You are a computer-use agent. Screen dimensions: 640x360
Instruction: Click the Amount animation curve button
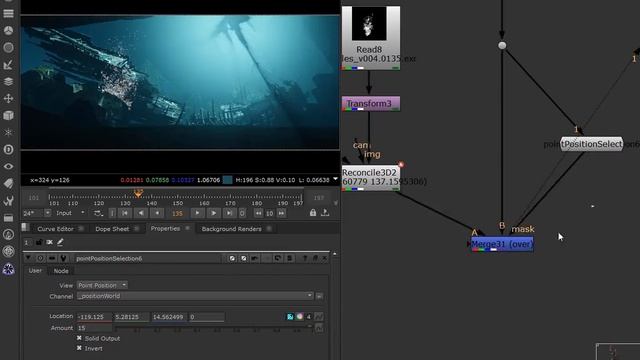point(319,328)
